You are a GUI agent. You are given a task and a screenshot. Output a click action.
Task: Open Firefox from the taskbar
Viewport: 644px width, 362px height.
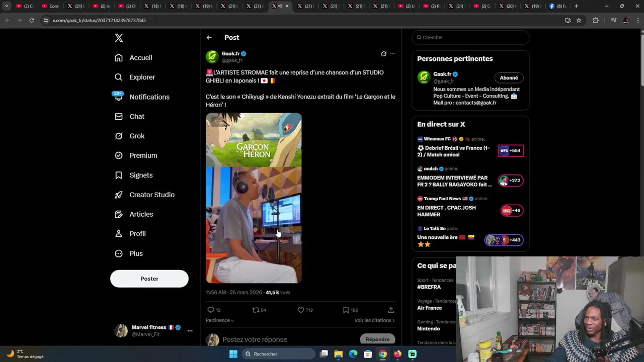pyautogui.click(x=397, y=354)
